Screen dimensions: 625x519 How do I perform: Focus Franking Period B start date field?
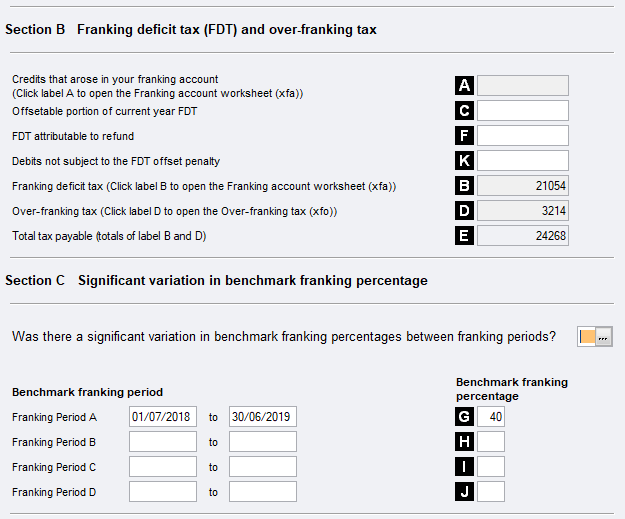click(x=163, y=442)
